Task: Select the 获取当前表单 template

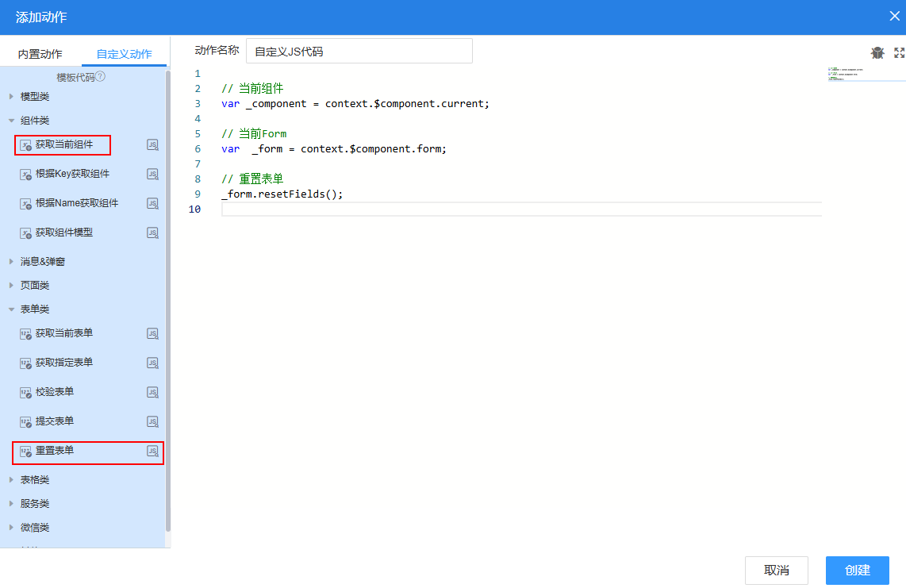Action: pyautogui.click(x=64, y=333)
